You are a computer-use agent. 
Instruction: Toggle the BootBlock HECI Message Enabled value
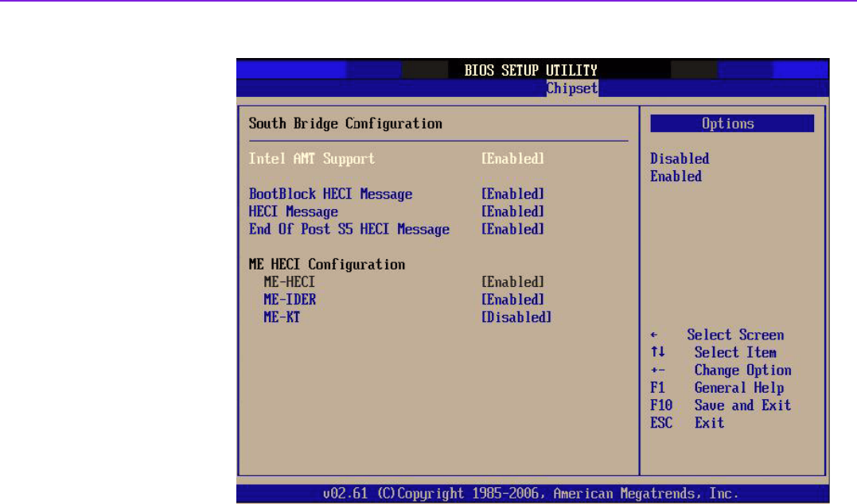point(512,194)
